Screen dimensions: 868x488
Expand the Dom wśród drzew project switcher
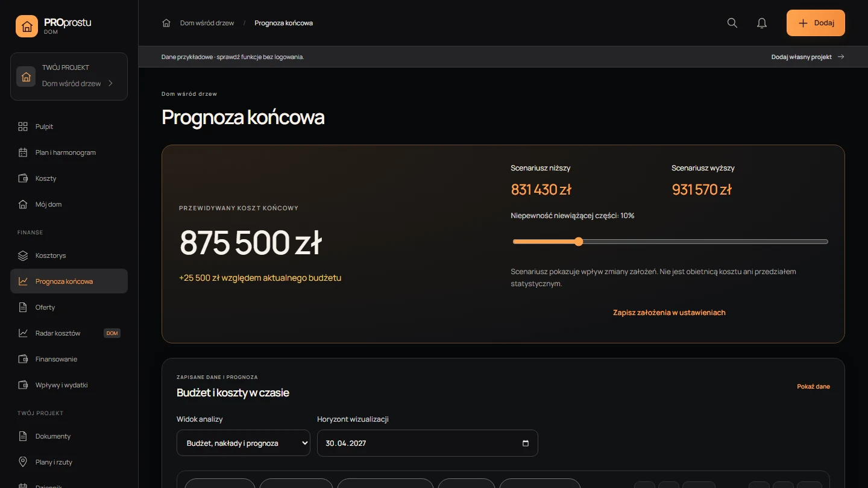[x=69, y=77]
